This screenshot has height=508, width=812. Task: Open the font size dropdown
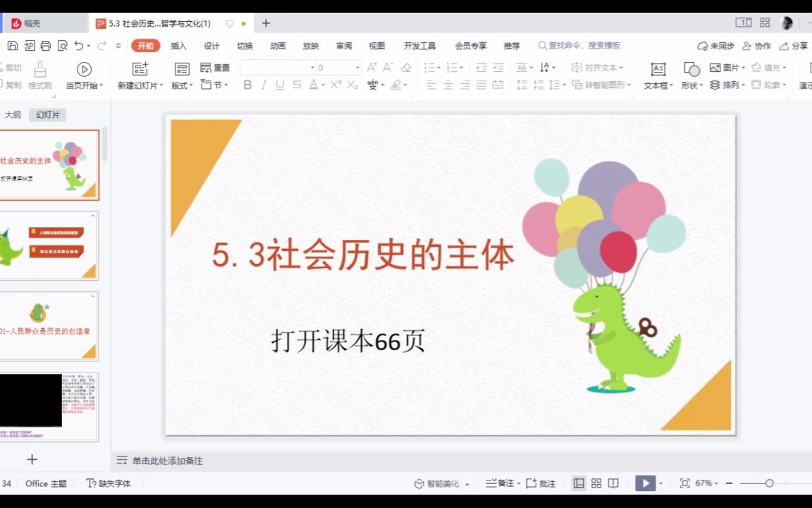359,67
